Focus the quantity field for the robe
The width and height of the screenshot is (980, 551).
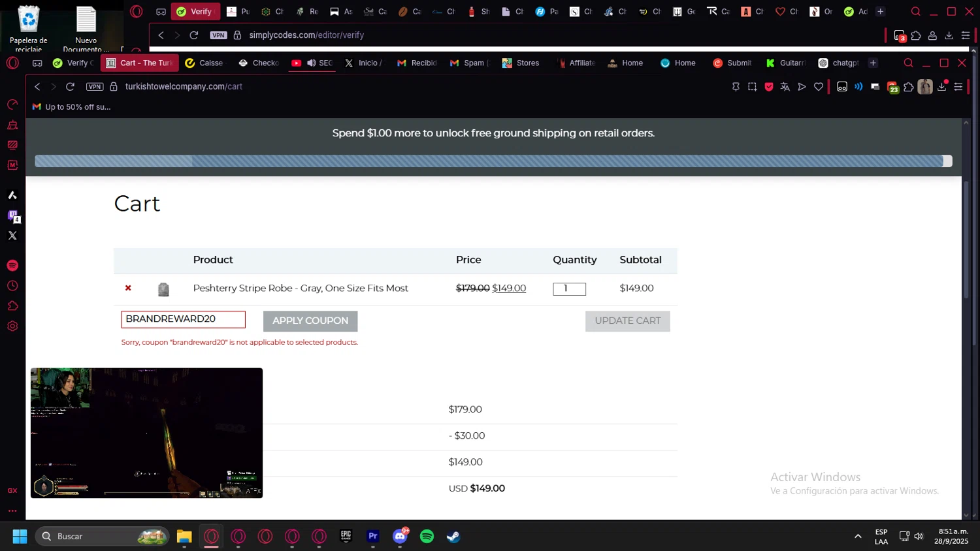click(570, 289)
